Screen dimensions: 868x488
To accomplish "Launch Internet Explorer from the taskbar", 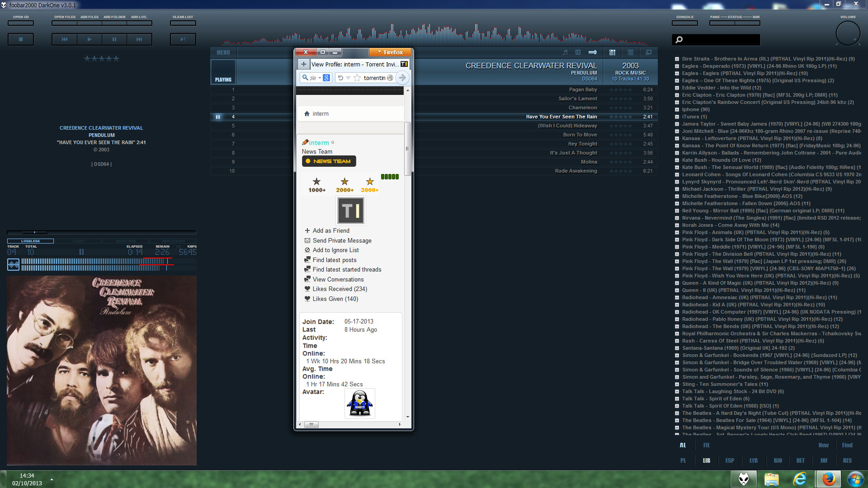I will pos(800,479).
